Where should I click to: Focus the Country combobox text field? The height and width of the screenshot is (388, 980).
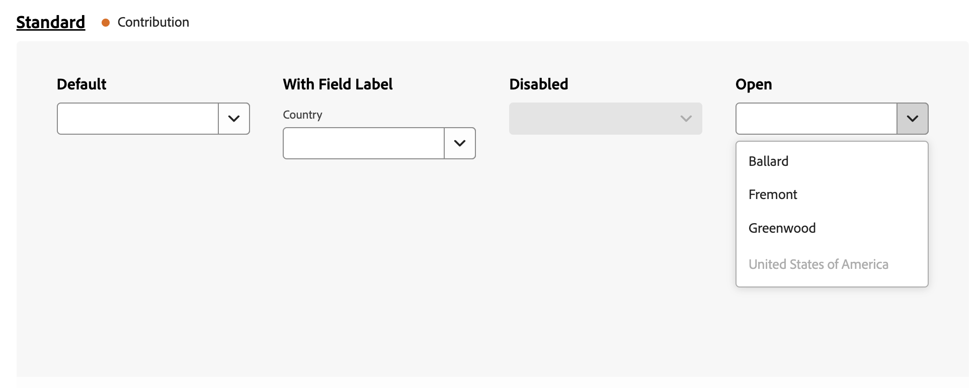pyautogui.click(x=364, y=143)
